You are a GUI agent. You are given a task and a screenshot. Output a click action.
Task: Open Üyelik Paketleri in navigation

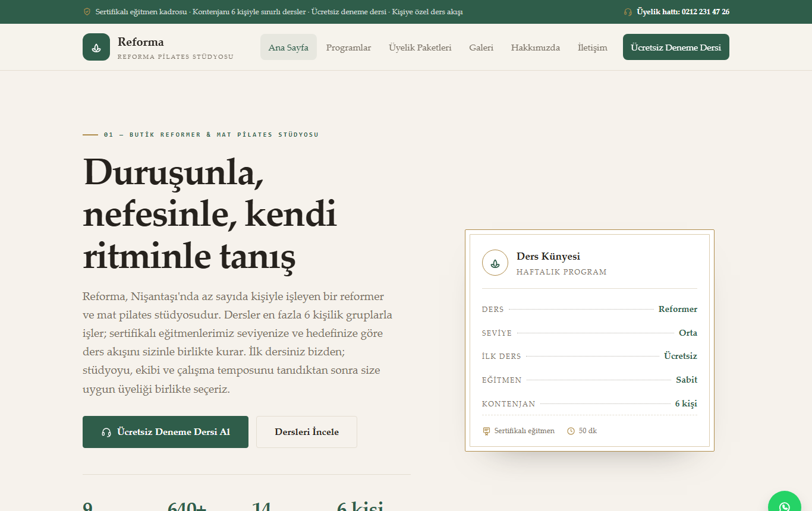tap(420, 48)
